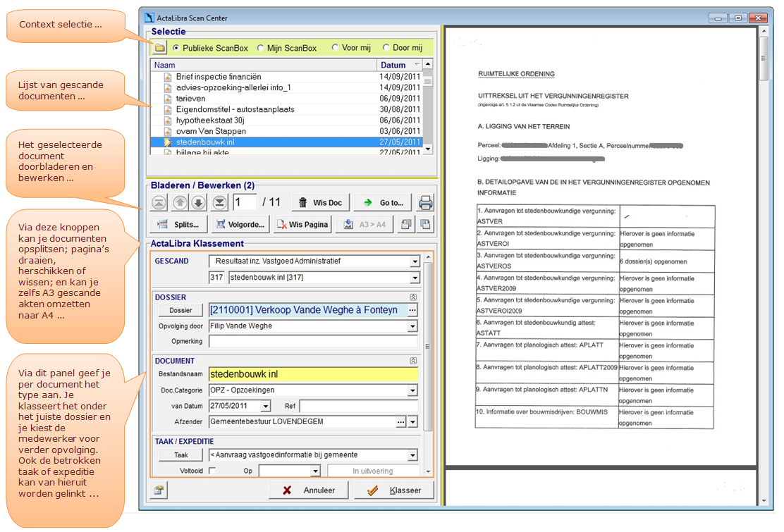Image resolution: width=784 pixels, height=532 pixels.
Task: Choose the Door mij radio option
Action: coord(386,47)
